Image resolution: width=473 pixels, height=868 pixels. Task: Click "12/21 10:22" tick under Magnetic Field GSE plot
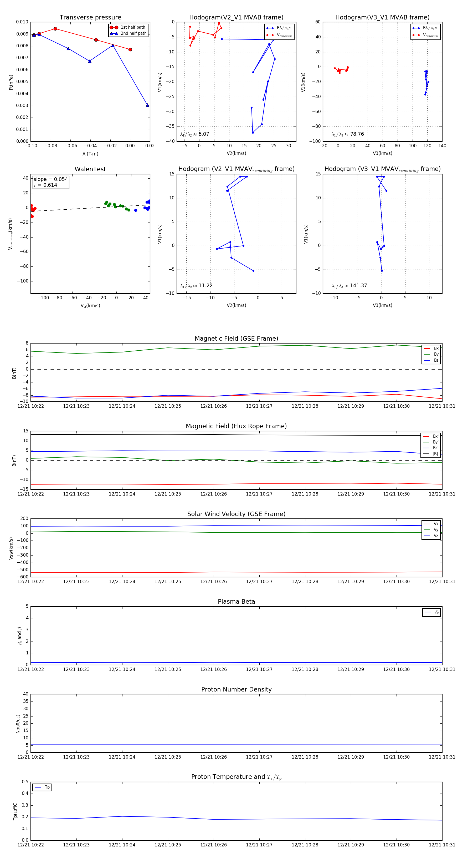(x=31, y=406)
